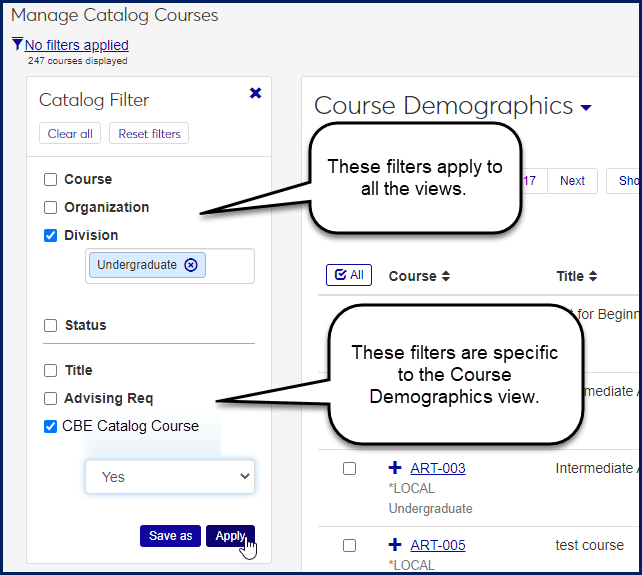Select the ART-003 row checkbox
This screenshot has height=575, width=642.
tap(349, 468)
